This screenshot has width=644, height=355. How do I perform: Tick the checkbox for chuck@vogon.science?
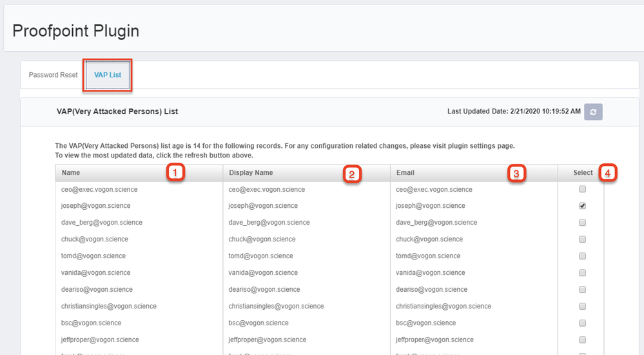pos(583,239)
